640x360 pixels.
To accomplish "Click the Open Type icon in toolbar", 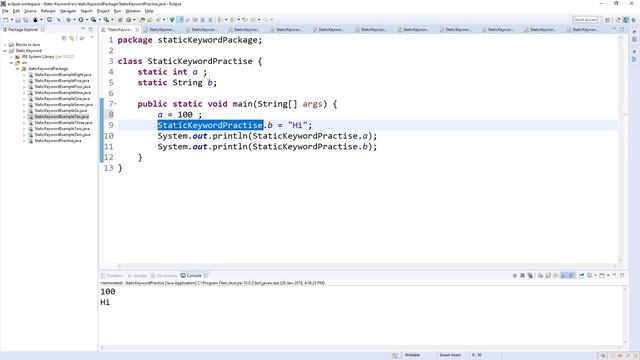I will (142, 20).
